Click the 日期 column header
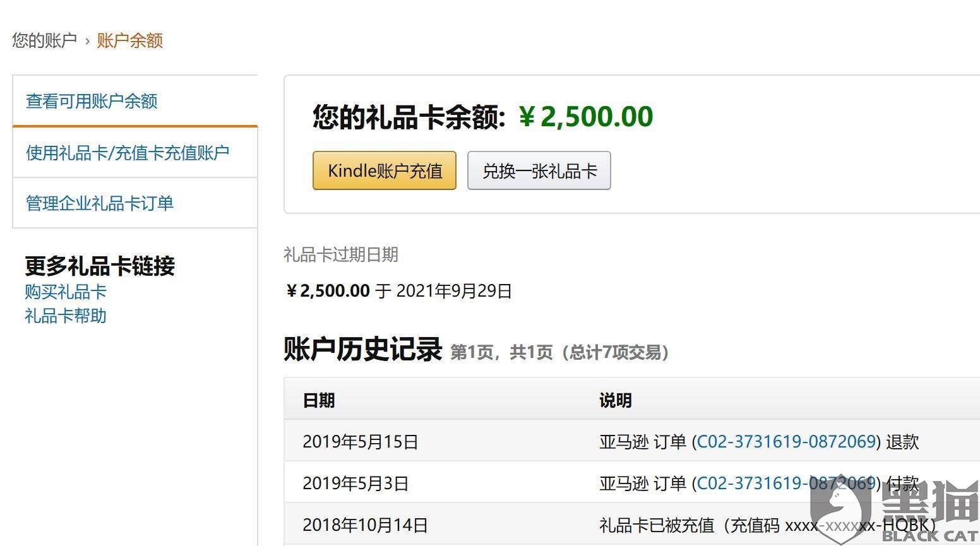The width and height of the screenshot is (980, 546). pos(319,400)
